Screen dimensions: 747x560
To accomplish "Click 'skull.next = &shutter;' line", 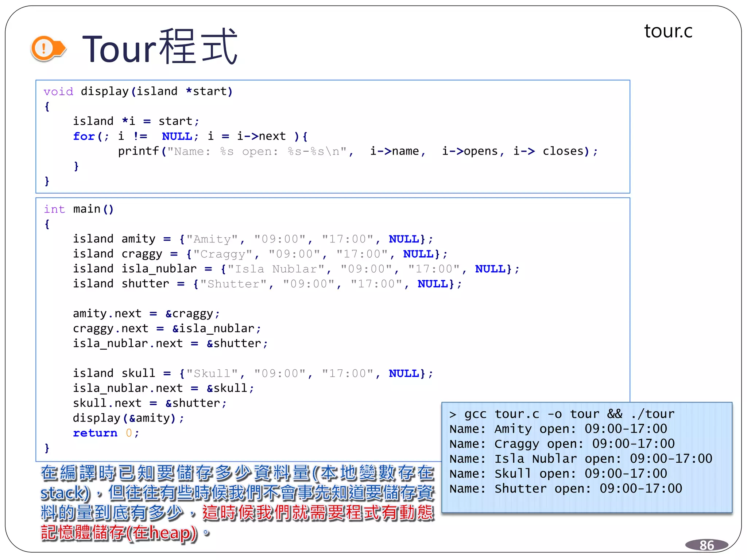I will [x=150, y=403].
